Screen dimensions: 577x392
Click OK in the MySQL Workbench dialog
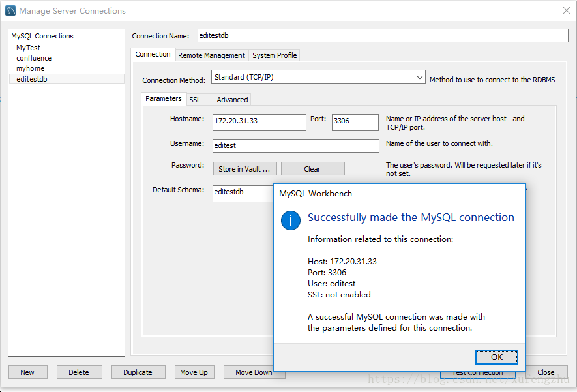[496, 357]
